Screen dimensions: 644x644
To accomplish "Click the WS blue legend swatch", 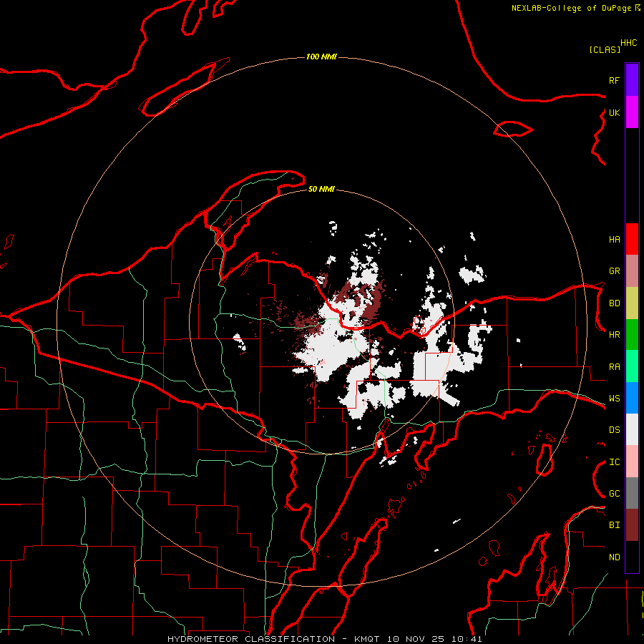I will click(632, 398).
